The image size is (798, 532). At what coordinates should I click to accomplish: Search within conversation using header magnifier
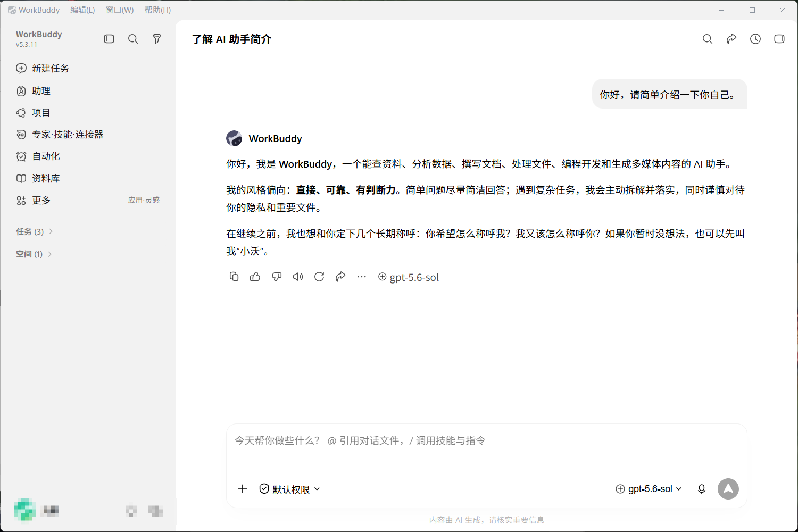coord(708,39)
